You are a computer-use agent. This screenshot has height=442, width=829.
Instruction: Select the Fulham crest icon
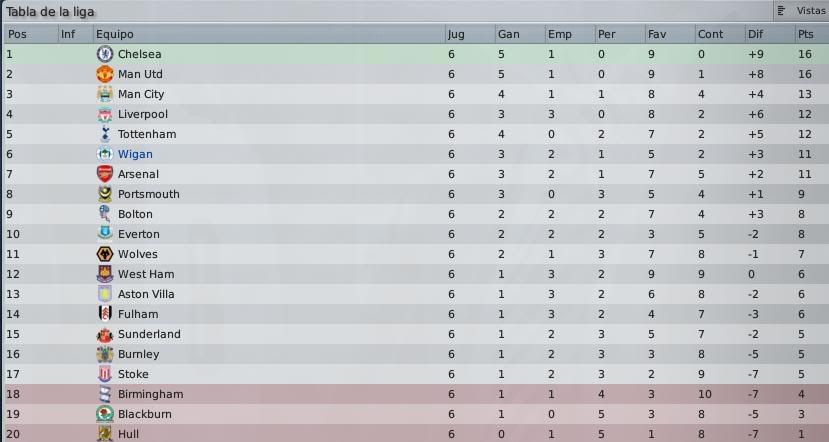click(105, 314)
